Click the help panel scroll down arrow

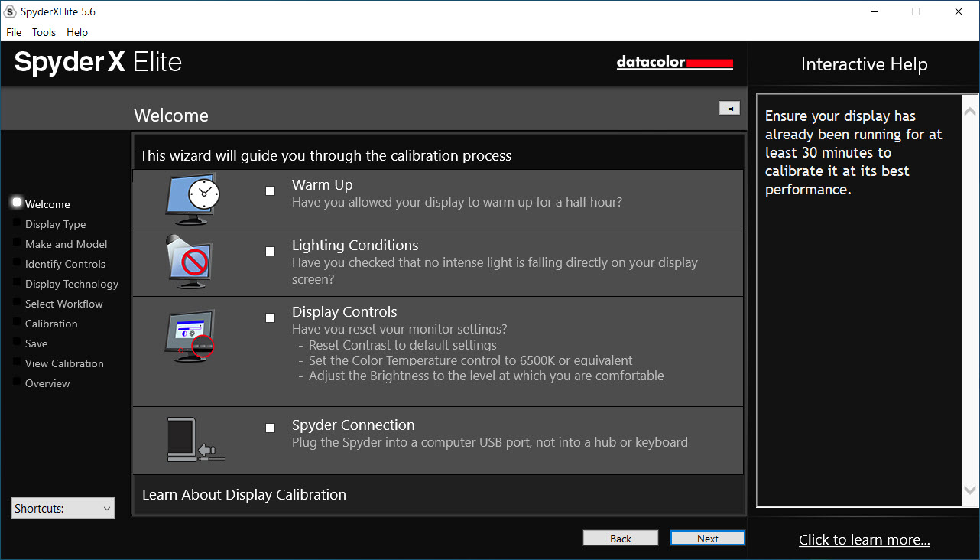(970, 490)
